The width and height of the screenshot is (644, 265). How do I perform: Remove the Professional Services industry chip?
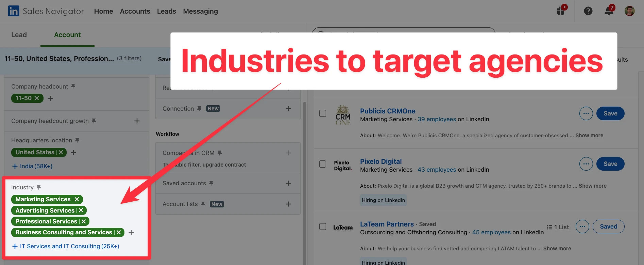coord(84,221)
